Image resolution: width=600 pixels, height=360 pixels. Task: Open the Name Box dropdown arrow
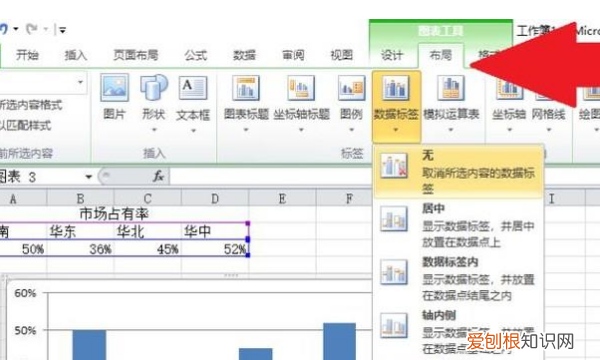(x=88, y=177)
